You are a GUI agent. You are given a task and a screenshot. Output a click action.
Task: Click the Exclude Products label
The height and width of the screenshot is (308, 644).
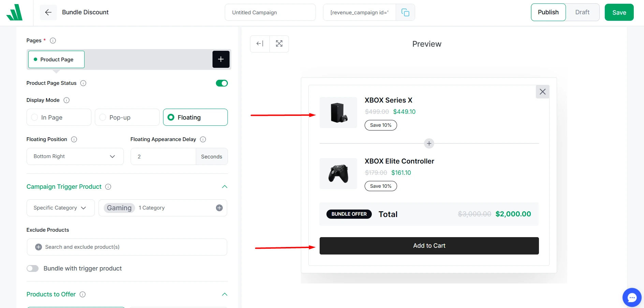coord(48,230)
